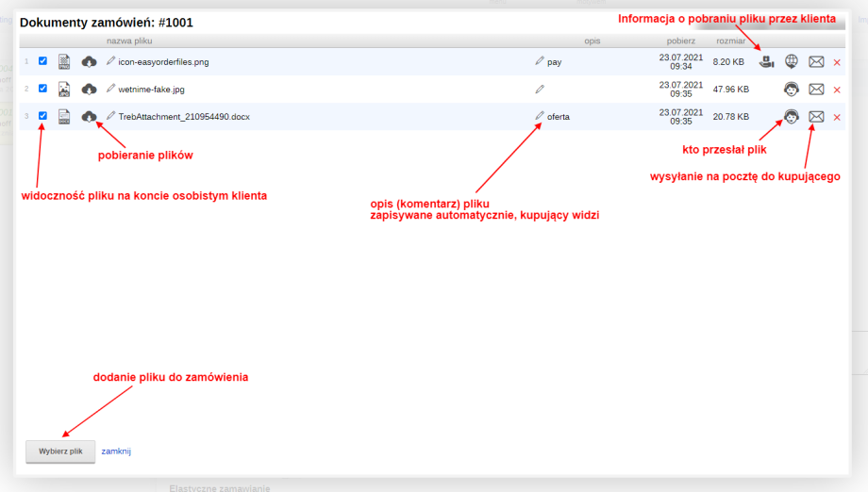
Task: Click envelope icon for TrebAttachment docx row
Action: [817, 117]
